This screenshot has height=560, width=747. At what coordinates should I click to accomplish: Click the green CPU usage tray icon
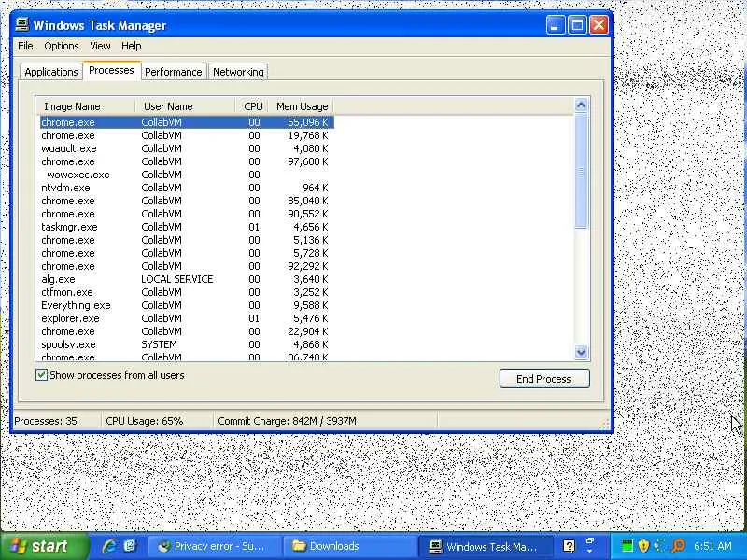[x=627, y=546]
